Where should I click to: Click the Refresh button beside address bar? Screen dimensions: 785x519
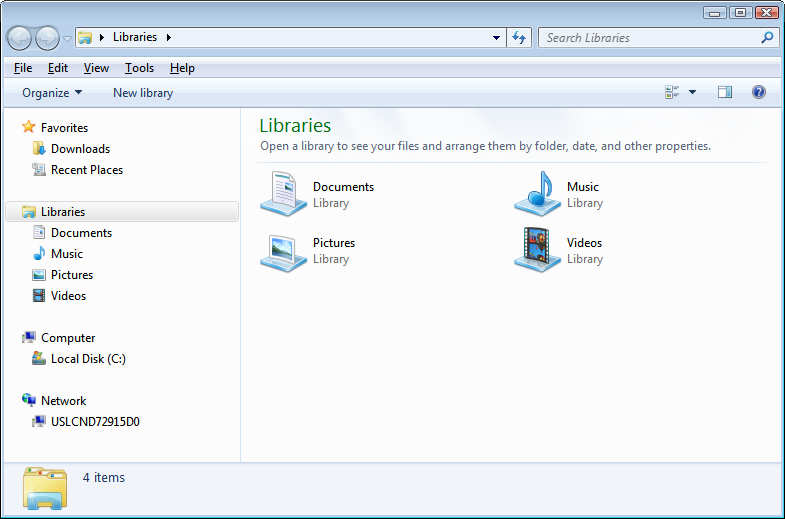point(519,38)
